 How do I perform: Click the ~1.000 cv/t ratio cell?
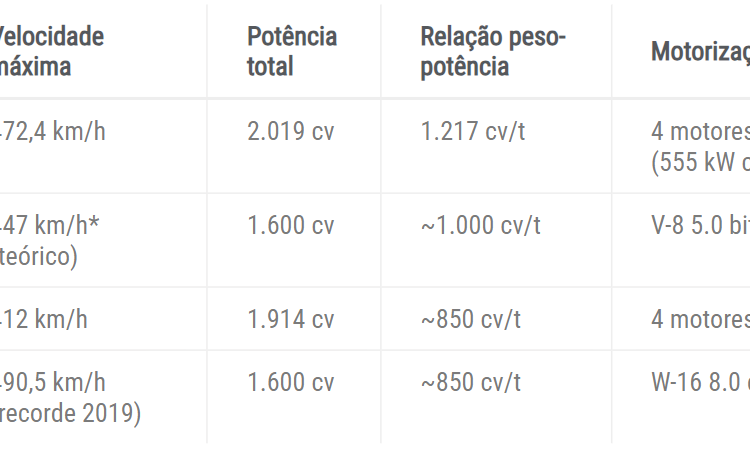pyautogui.click(x=481, y=225)
